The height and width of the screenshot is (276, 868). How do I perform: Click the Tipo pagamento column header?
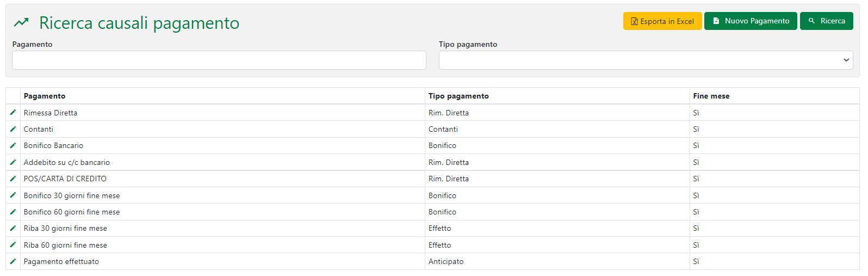(458, 96)
